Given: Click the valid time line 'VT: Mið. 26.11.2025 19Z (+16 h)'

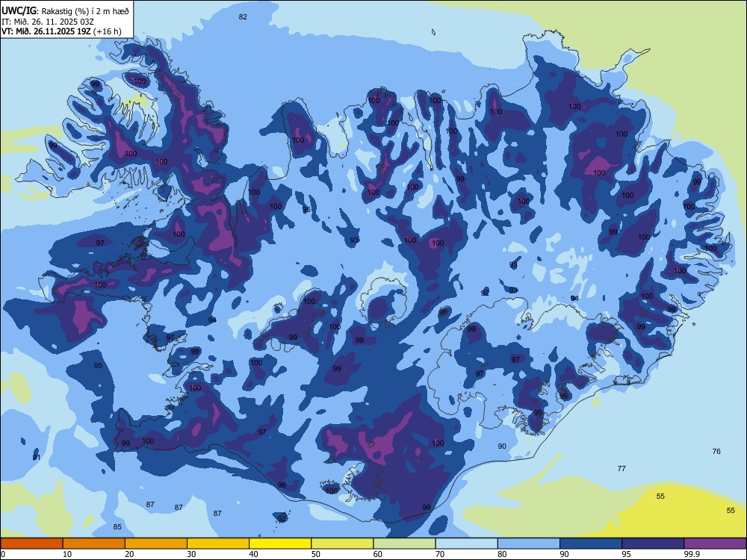Looking at the screenshot, I should (x=61, y=31).
